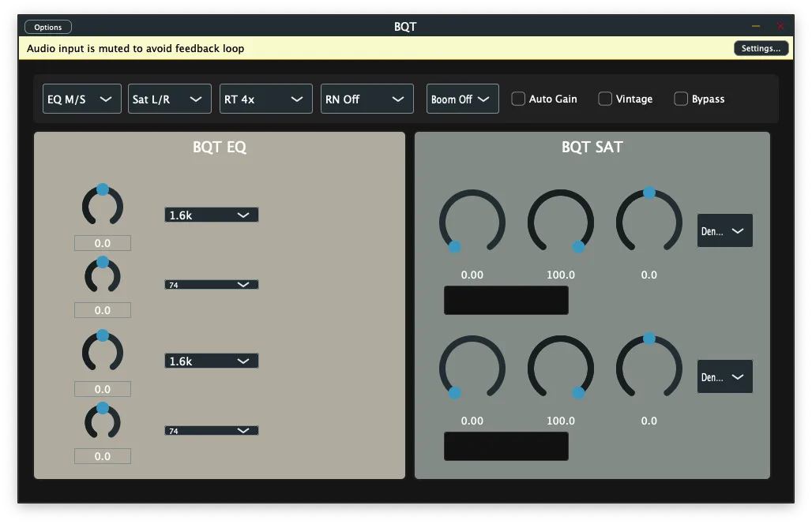This screenshot has width=812, height=524.
Task: Open the RN Off dropdown
Action: 367,99
